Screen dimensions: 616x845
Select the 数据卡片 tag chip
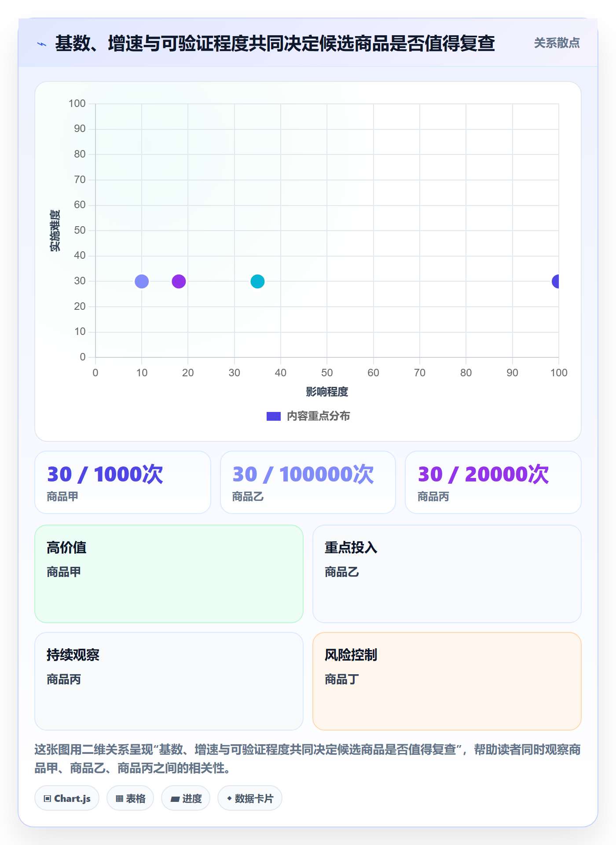pyautogui.click(x=250, y=798)
